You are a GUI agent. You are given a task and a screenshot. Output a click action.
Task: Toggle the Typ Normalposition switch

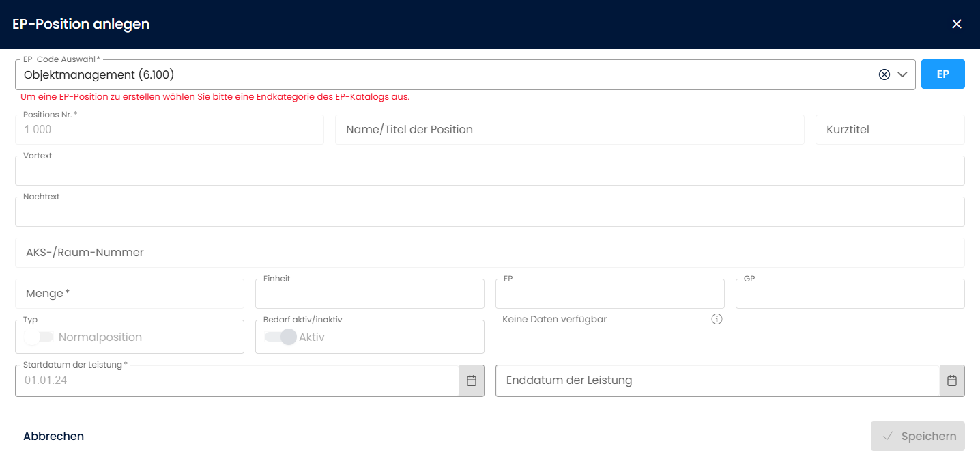click(39, 337)
